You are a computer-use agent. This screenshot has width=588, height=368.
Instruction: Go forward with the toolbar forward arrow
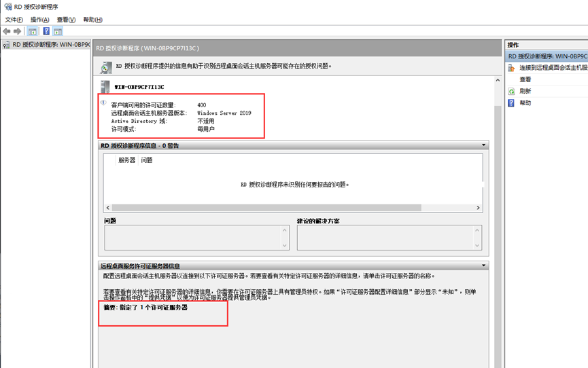point(17,31)
